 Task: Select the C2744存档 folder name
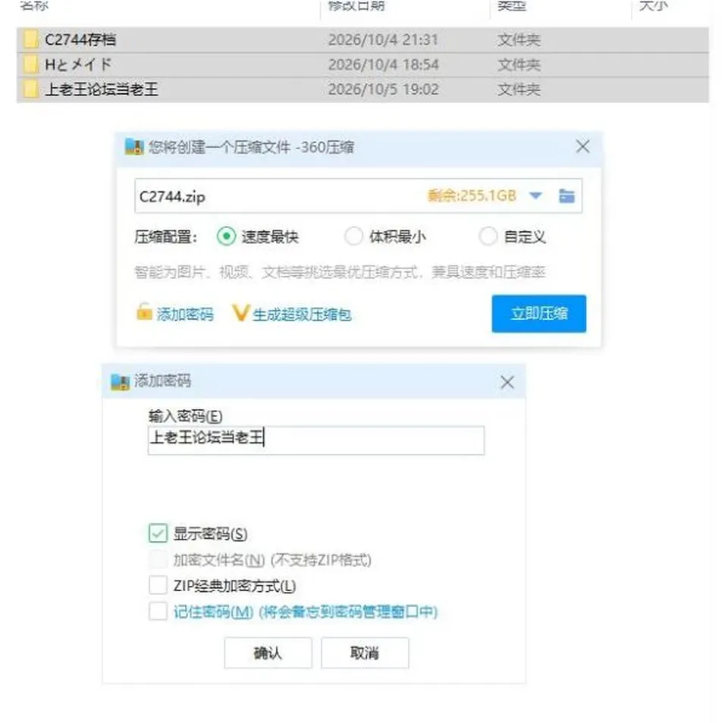coord(80,40)
